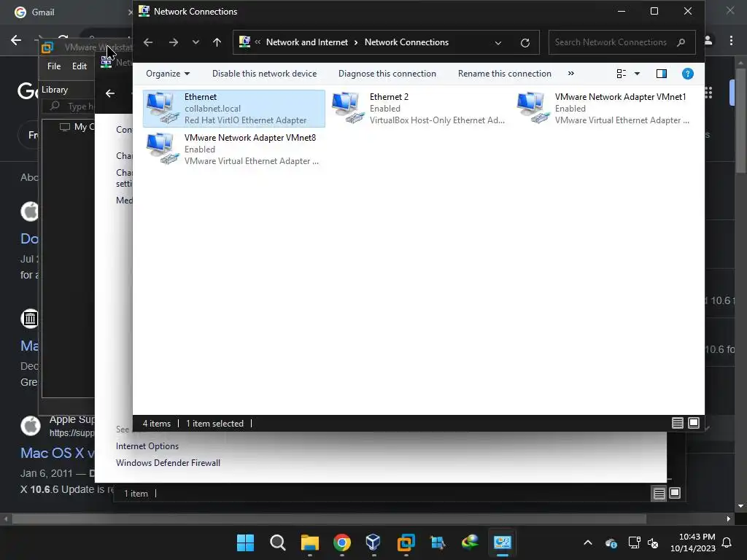Open taskbar Search
This screenshot has width=747, height=560.
pos(278,542)
